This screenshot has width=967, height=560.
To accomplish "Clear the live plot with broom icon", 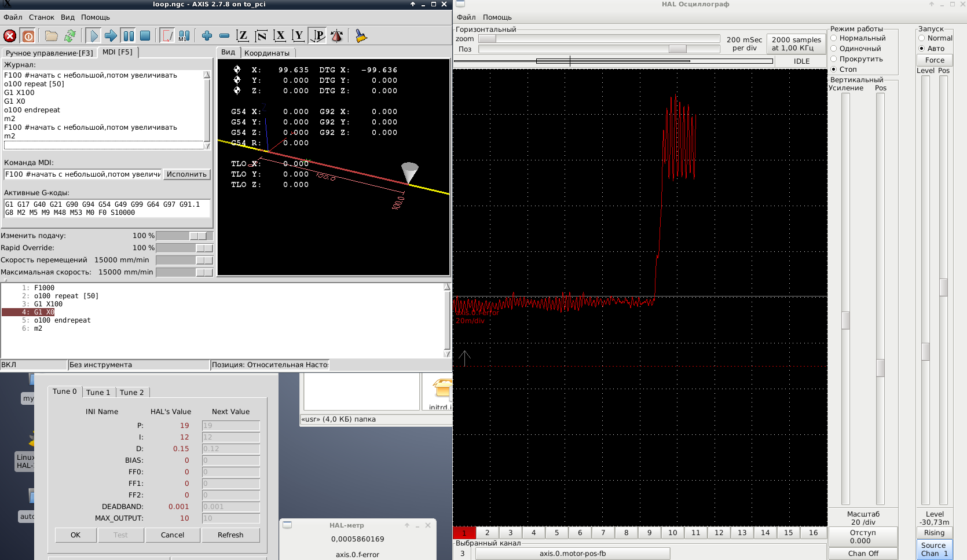I will (361, 36).
